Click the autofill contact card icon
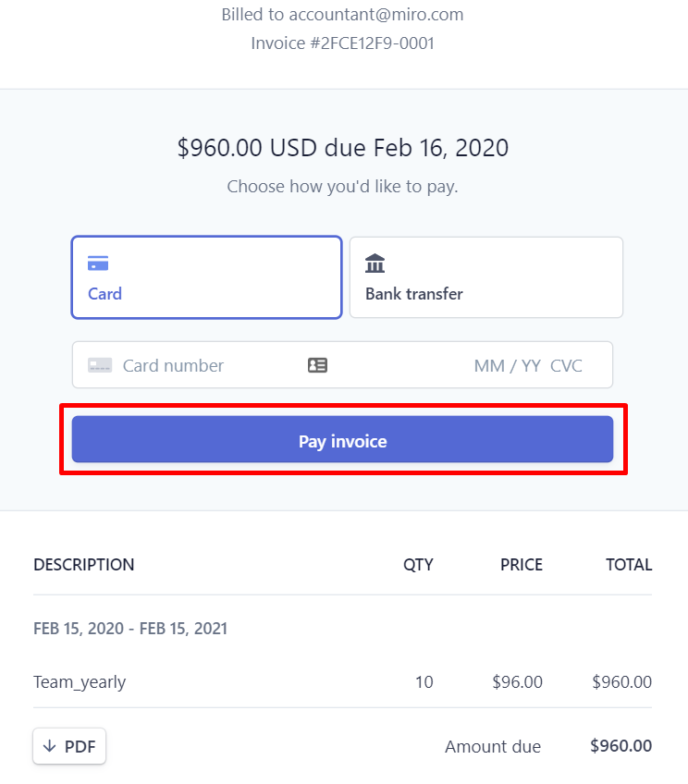 (317, 365)
